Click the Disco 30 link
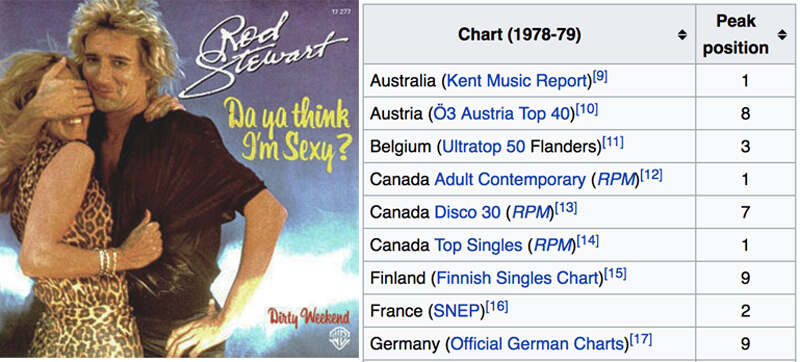This screenshot has height=362, width=800. (x=467, y=212)
